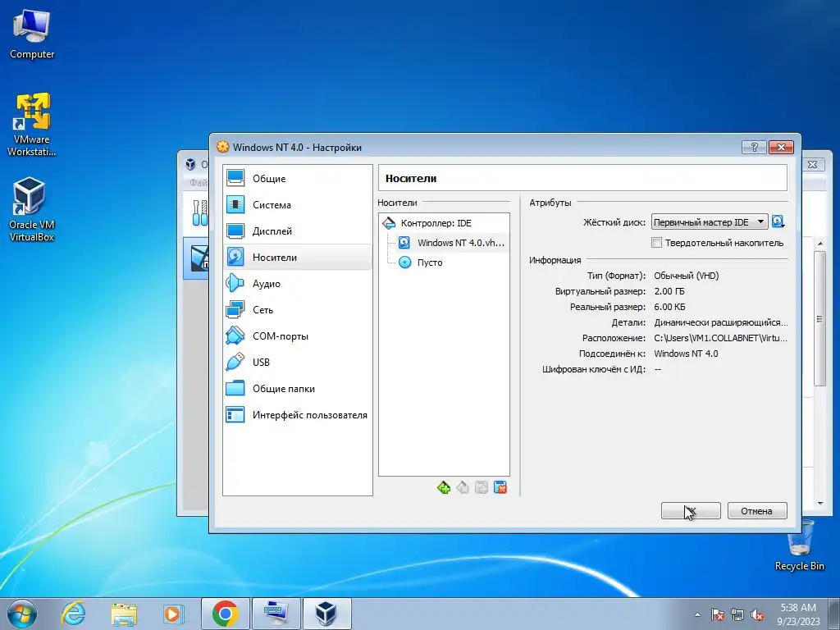Click the 6.00 КБ real size value
Viewport: 840px width, 630px height.
coord(669,307)
